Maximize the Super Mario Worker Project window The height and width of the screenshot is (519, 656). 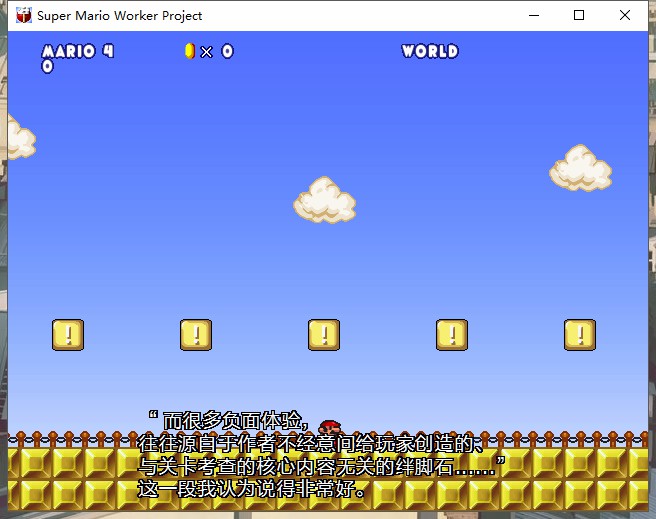(579, 15)
